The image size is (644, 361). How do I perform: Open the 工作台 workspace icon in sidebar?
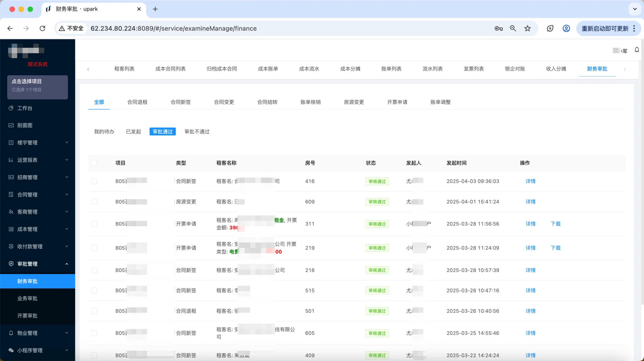coord(11,108)
